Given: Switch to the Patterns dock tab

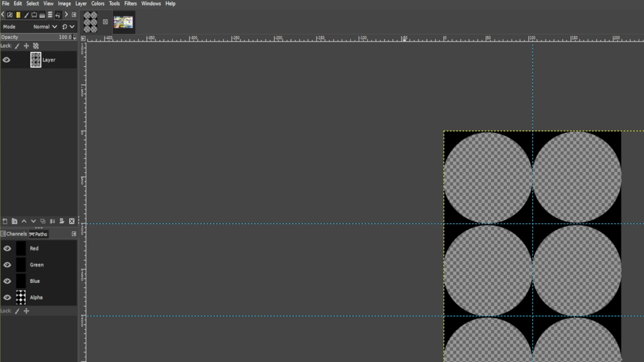Looking at the screenshot, I should (42, 15).
